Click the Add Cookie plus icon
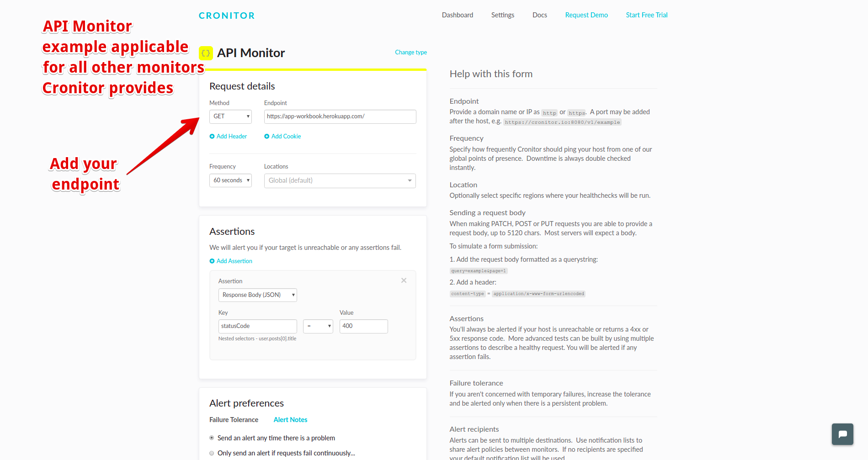The image size is (868, 460). (267, 137)
